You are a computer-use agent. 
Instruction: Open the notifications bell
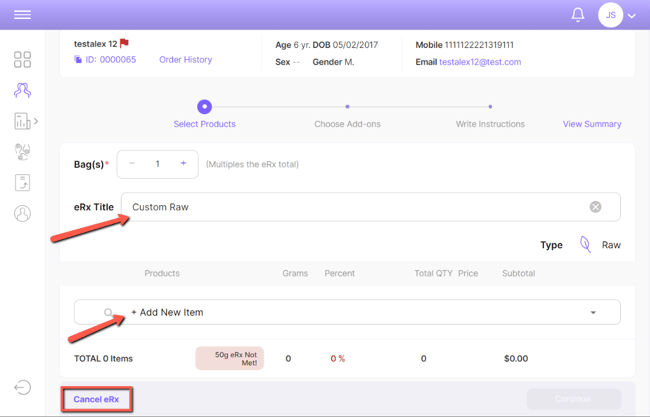click(577, 15)
